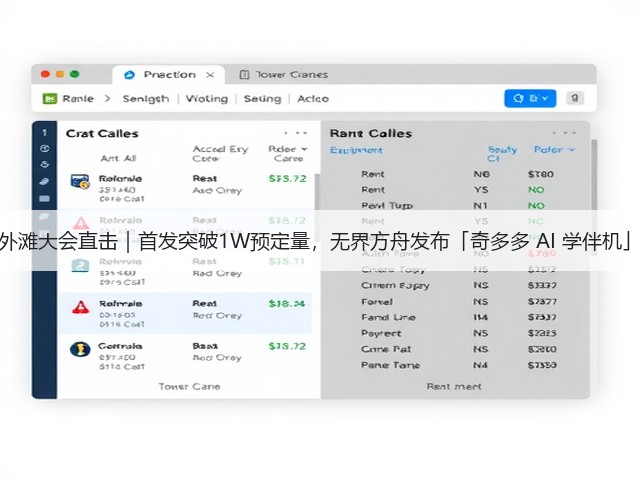The height and width of the screenshot is (480, 640).
Task: Click the $55.72 amount
Action: pyautogui.click(x=287, y=179)
